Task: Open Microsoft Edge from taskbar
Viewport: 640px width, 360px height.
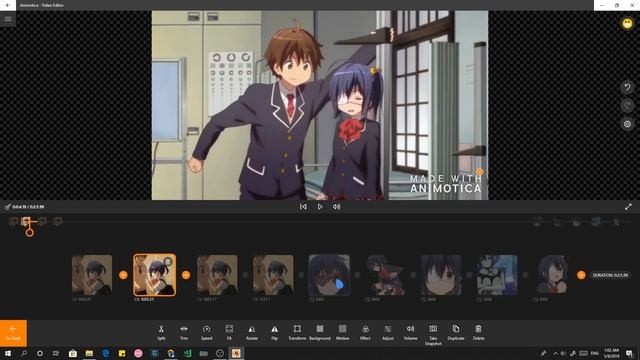Action: [x=106, y=353]
